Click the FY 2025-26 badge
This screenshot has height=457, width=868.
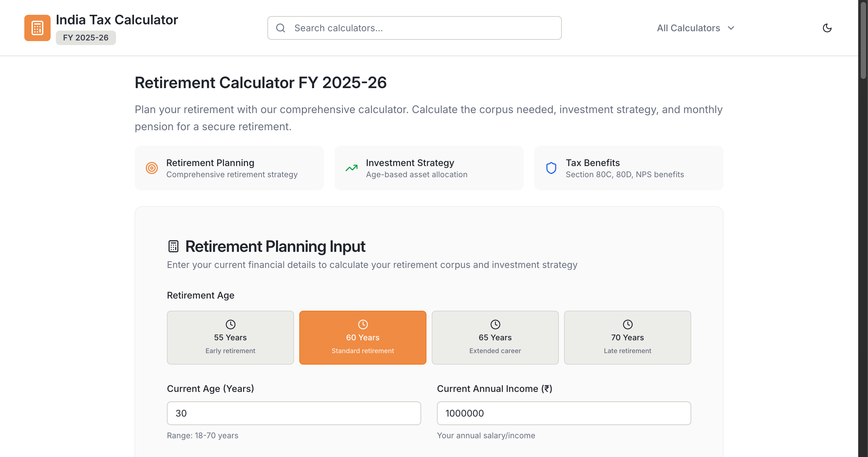[x=86, y=38]
